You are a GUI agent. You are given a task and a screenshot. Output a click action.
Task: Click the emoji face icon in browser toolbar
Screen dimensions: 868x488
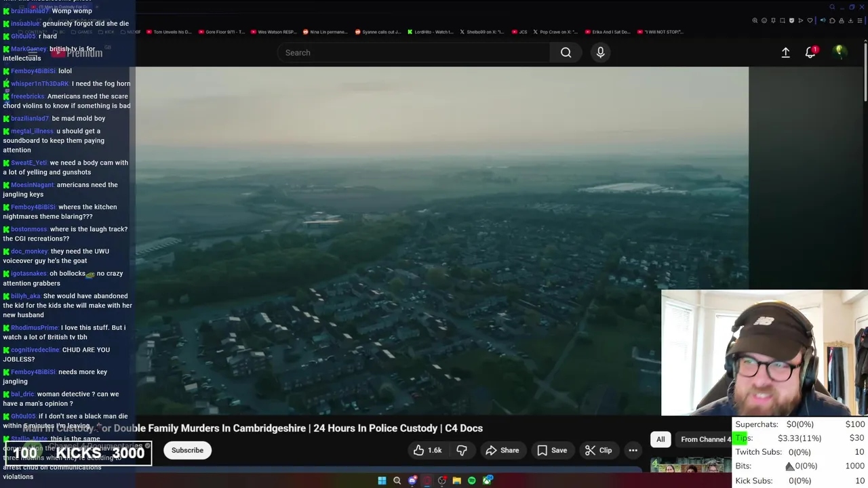[764, 20]
